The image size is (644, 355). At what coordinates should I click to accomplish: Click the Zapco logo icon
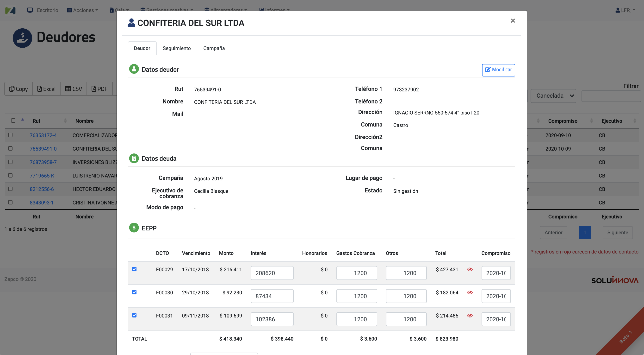[10, 10]
